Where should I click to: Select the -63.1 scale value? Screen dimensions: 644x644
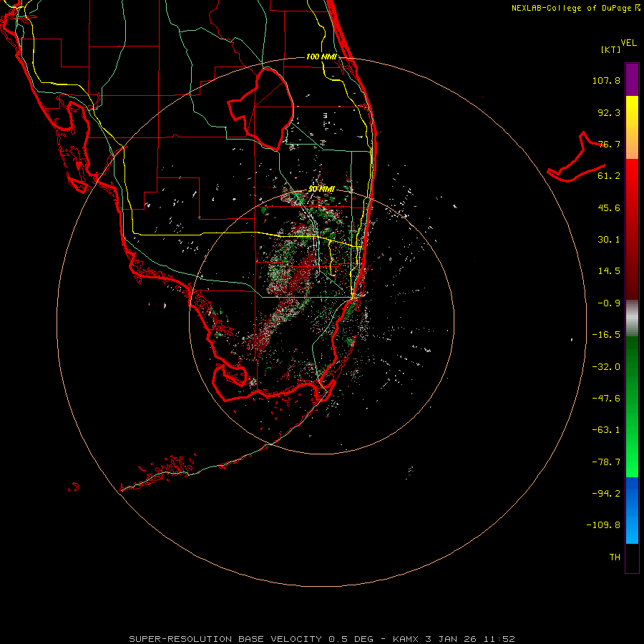[x=606, y=430]
